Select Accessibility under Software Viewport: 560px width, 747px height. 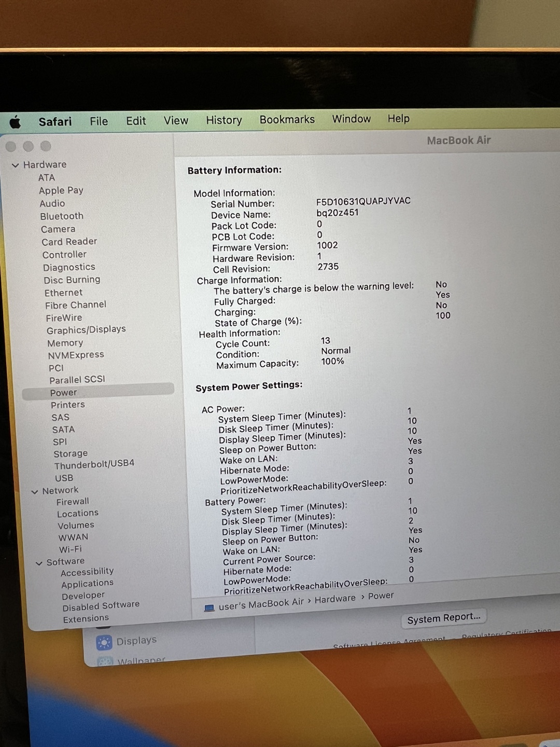pyautogui.click(x=87, y=572)
